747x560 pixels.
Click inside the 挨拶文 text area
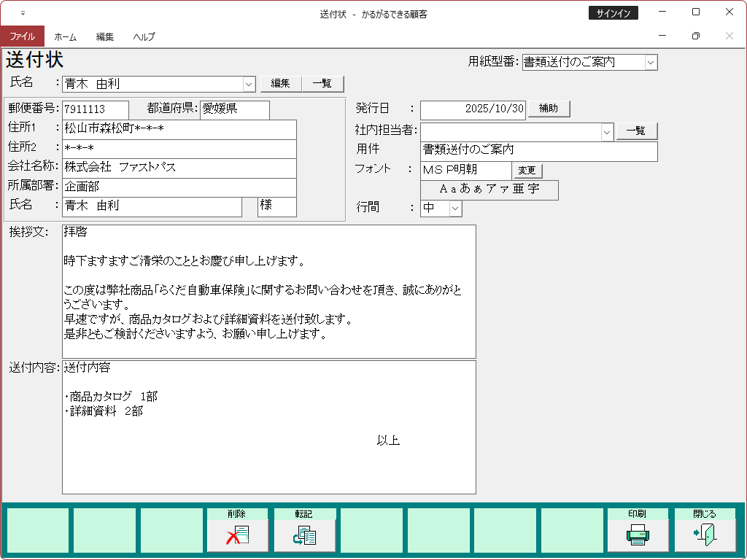[x=268, y=292]
